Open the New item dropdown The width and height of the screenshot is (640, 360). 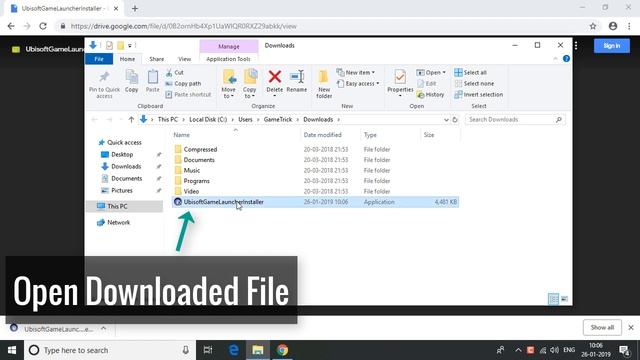coord(356,73)
